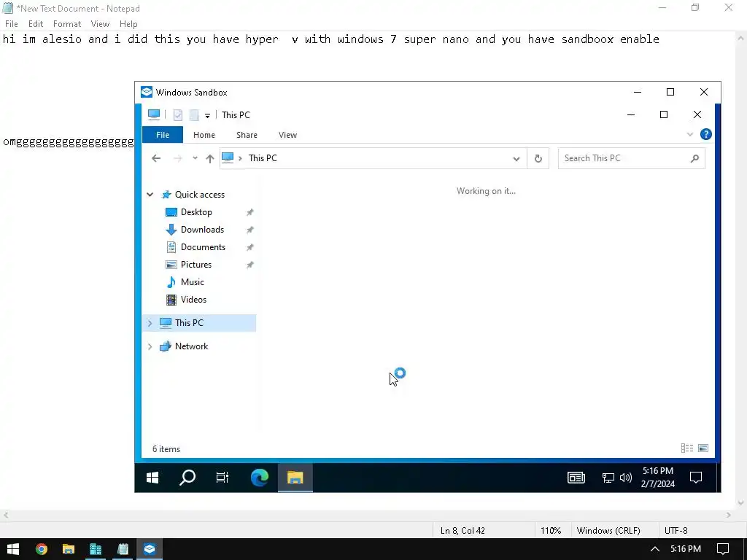Open Explorer Help question mark
The image size is (747, 560).
point(706,134)
